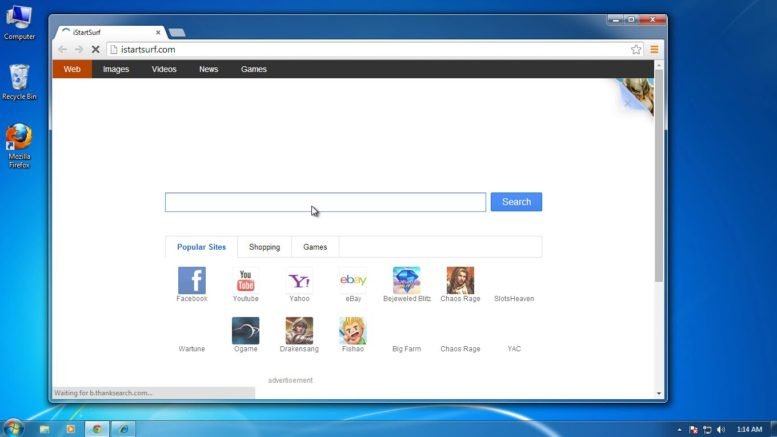Image resolution: width=777 pixels, height=437 pixels.
Task: Open the Wartune link
Action: pyautogui.click(x=192, y=349)
